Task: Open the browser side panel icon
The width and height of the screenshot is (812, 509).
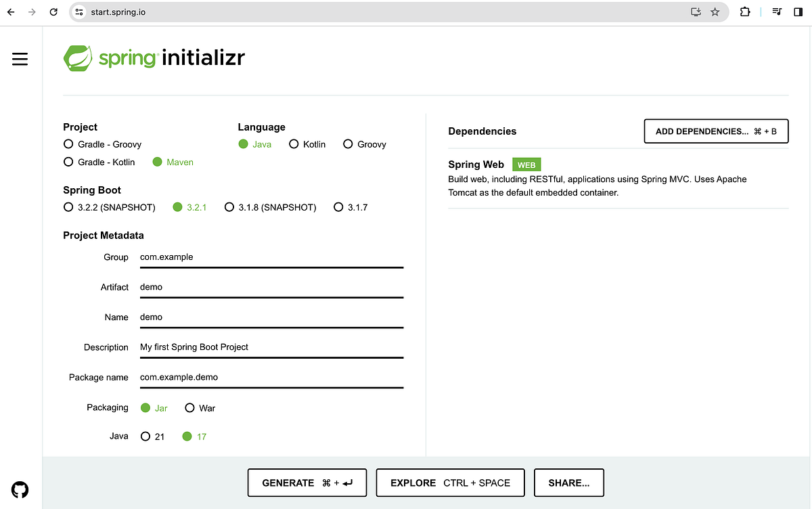Action: [800, 12]
